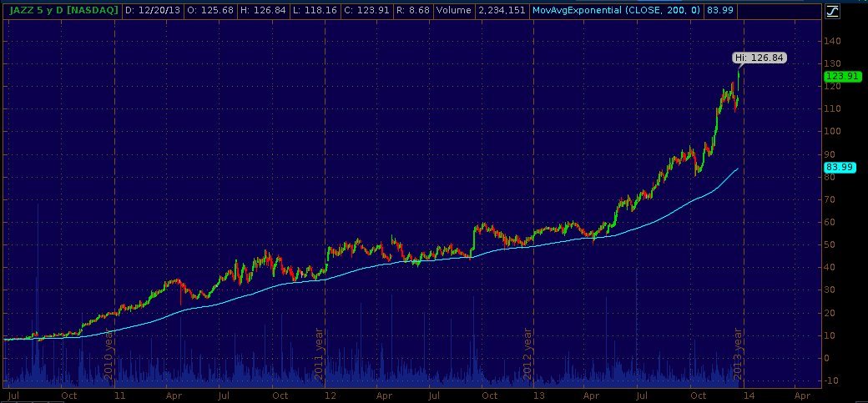Click the 2012 year vertical marker
The width and height of the screenshot is (868, 403).
pyautogui.click(x=528, y=354)
